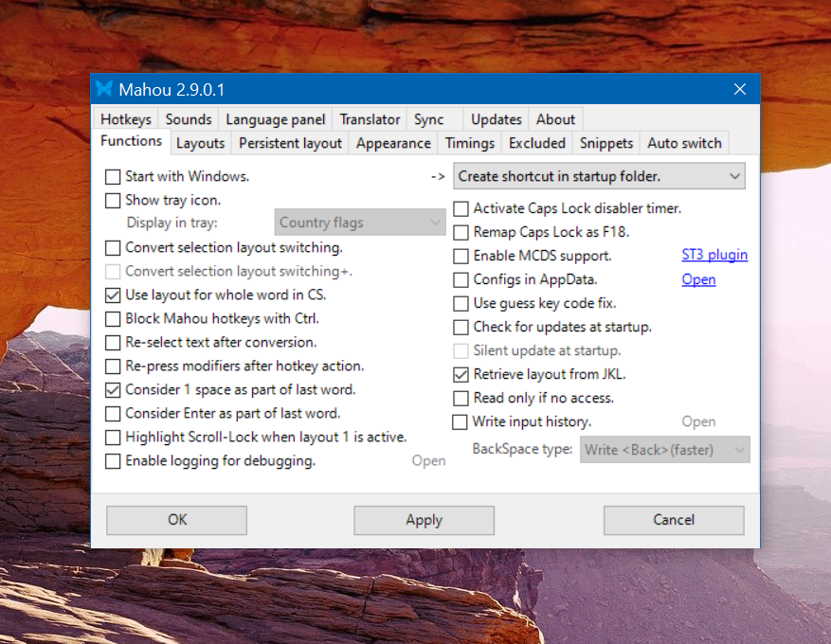
Task: Close the Mahou settings window
Action: [740, 89]
